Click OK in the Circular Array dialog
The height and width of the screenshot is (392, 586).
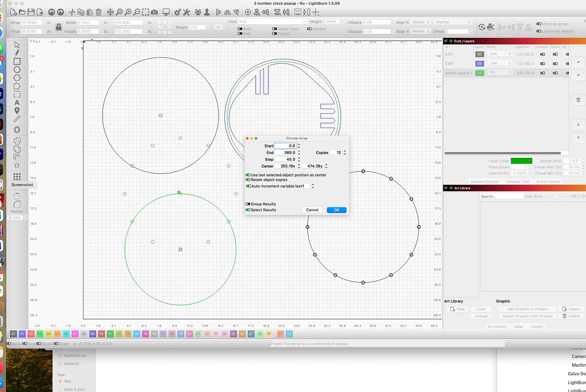pos(336,209)
